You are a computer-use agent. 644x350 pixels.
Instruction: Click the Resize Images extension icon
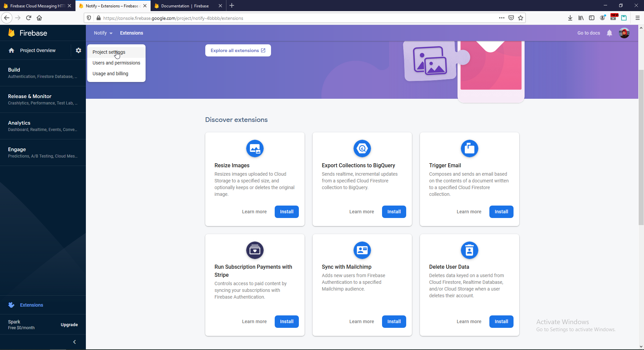coord(255,148)
